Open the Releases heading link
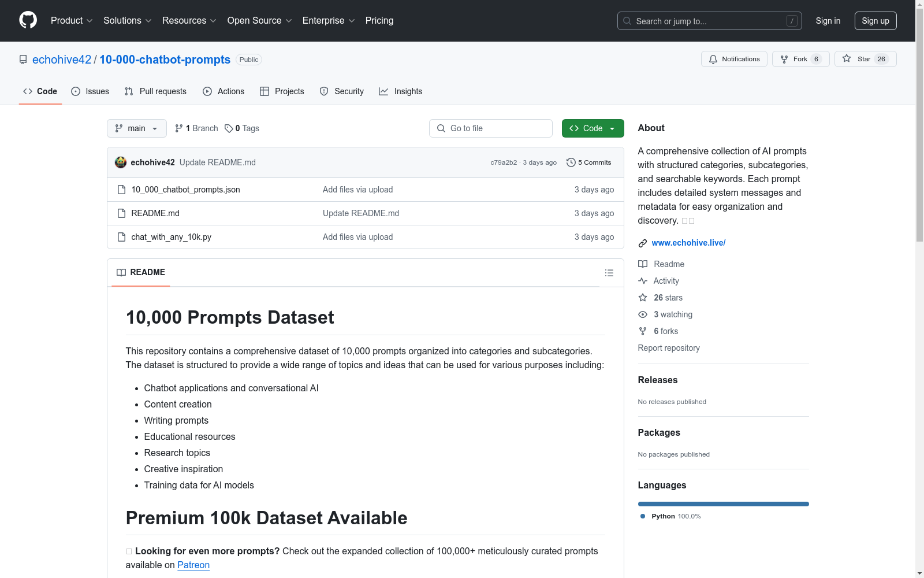 [657, 380]
